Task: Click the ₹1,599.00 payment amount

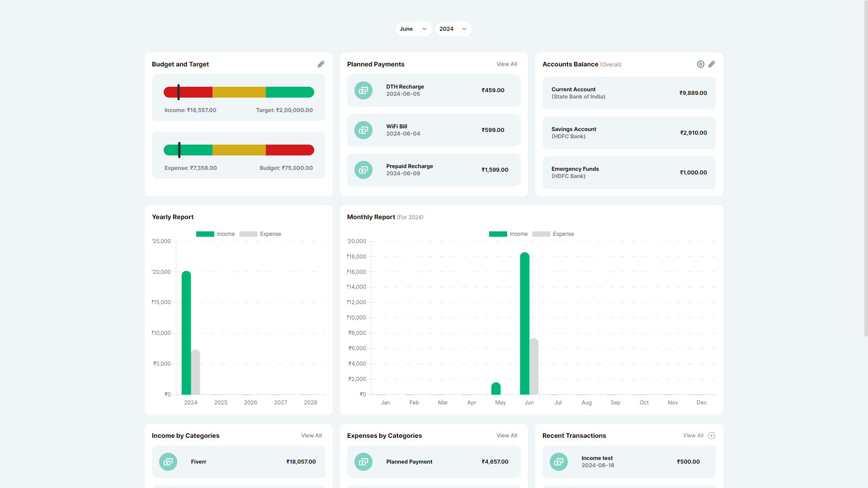Action: pyautogui.click(x=495, y=170)
